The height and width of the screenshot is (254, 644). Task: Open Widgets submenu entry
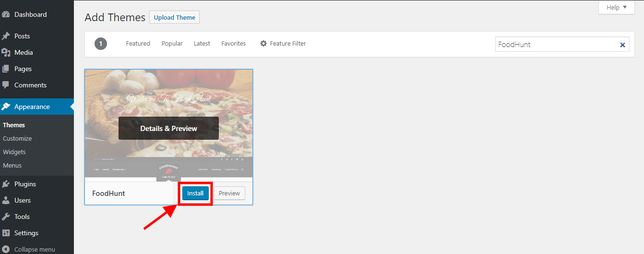pos(14,152)
